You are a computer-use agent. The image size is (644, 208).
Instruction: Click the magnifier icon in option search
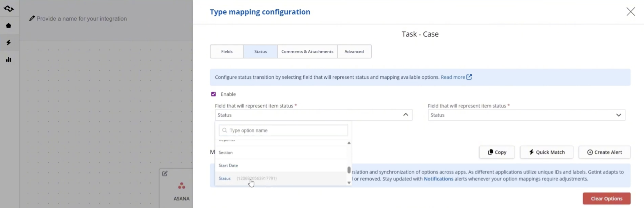(x=224, y=130)
